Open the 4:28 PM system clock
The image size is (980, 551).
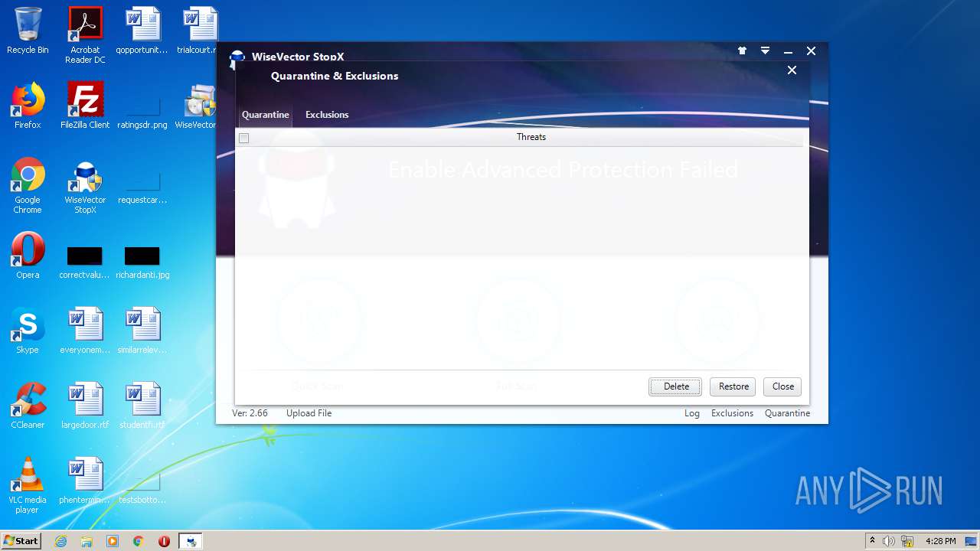(940, 541)
